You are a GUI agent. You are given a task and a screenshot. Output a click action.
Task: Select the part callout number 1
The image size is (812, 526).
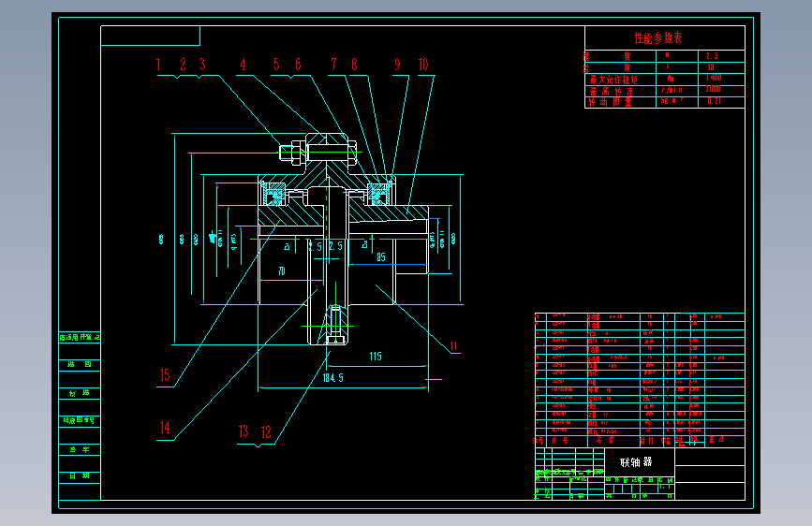(x=158, y=65)
